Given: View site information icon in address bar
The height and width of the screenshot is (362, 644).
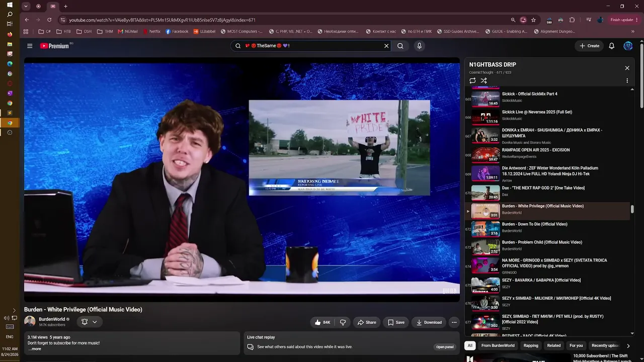Looking at the screenshot, I should coord(62,20).
